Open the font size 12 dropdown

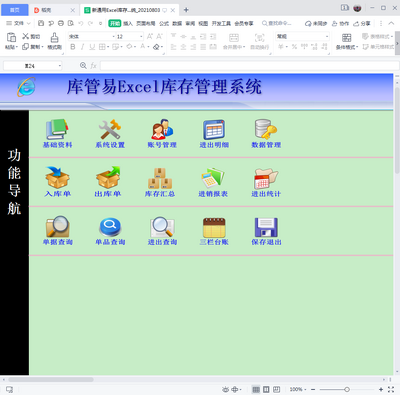click(x=141, y=36)
